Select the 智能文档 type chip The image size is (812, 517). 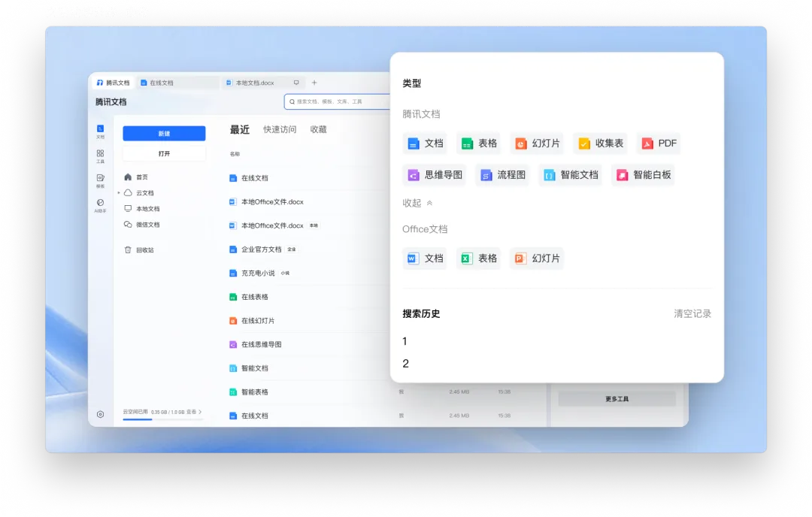(x=570, y=175)
